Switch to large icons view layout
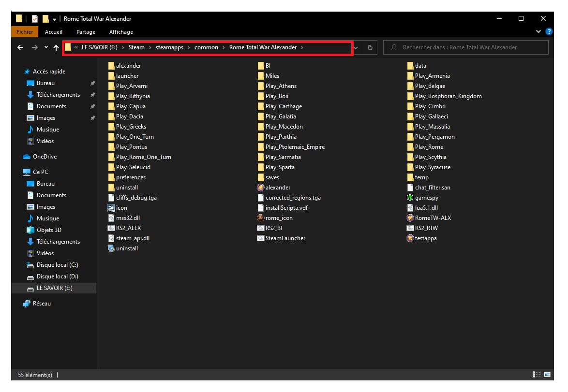 click(547, 375)
